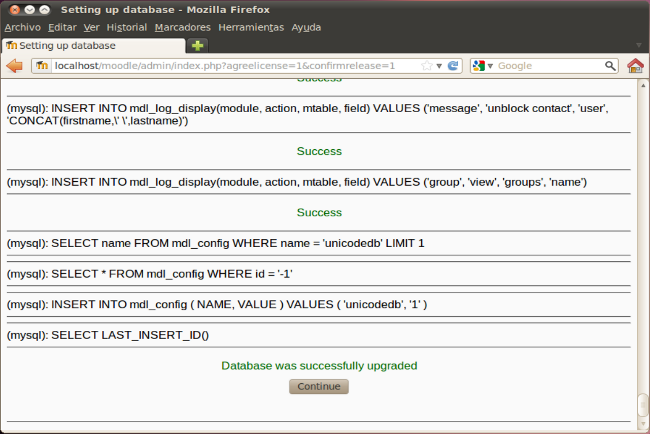Image resolution: width=650 pixels, height=434 pixels.
Task: Click the Moodle site icon in URL bar
Action: point(42,66)
